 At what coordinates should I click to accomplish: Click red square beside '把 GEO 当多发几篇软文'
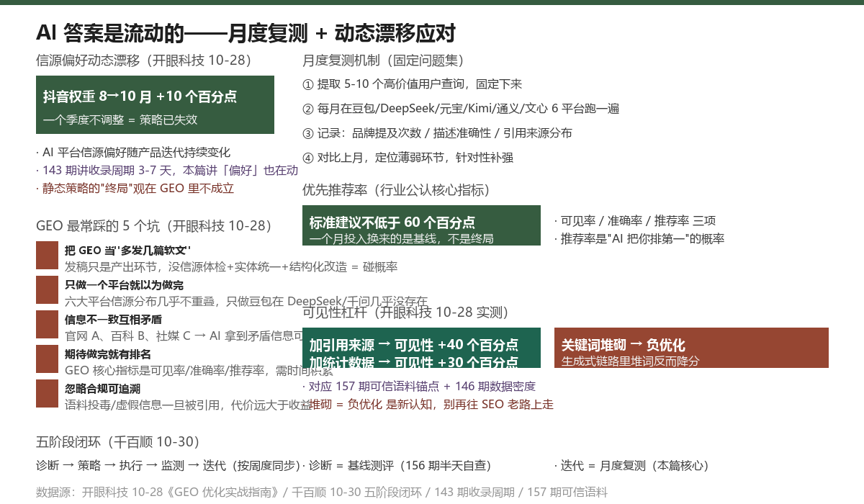coord(47,256)
